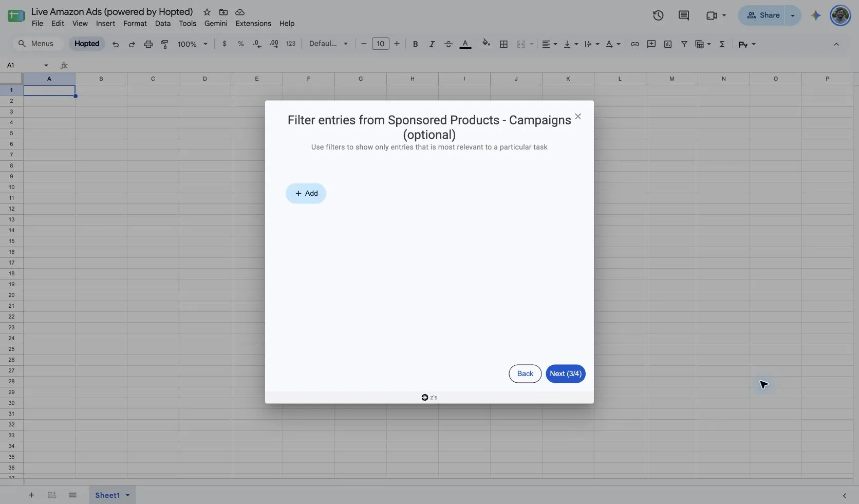Click the insert comment icon
The width and height of the screenshot is (859, 504).
[x=651, y=44]
